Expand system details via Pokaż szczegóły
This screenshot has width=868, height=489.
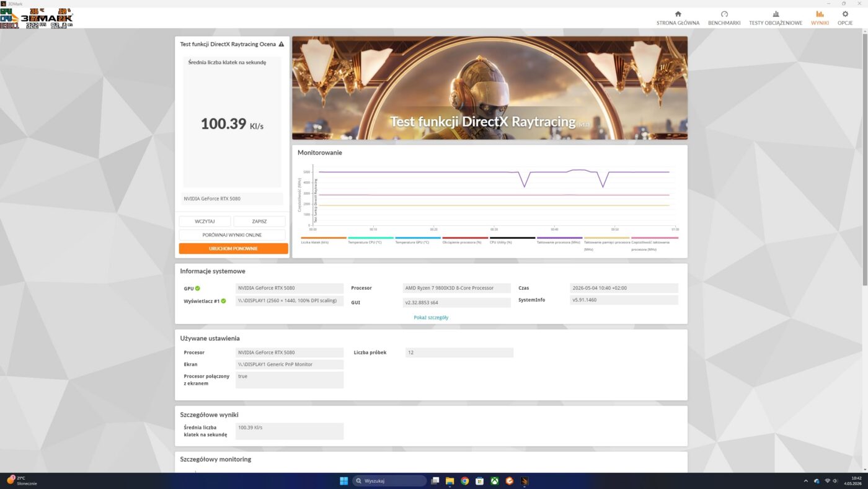coord(431,317)
